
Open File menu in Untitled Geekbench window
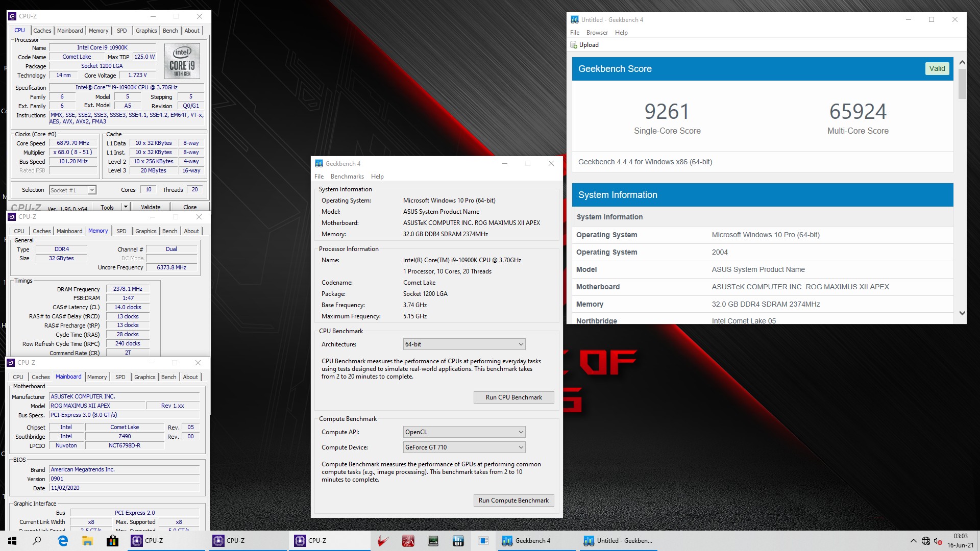pyautogui.click(x=575, y=33)
